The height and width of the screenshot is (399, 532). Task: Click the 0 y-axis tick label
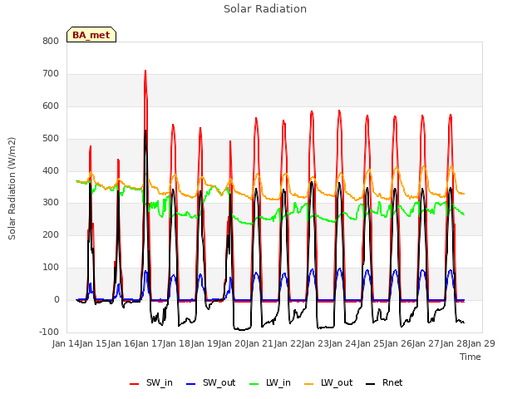(x=57, y=300)
